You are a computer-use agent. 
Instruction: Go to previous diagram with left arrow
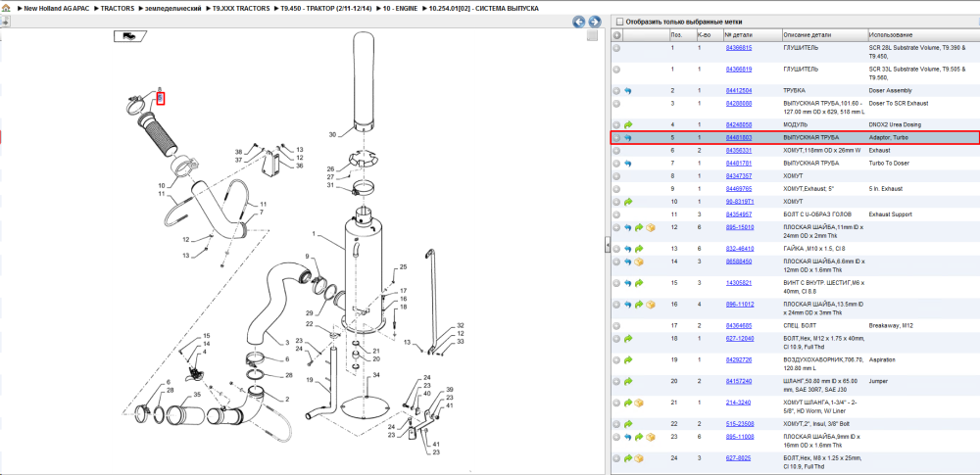[579, 22]
